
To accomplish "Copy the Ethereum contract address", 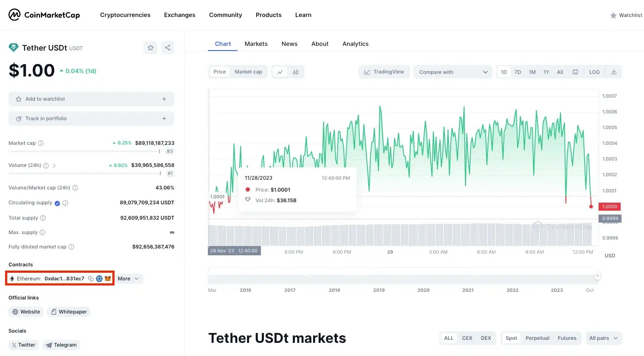I will point(90,278).
